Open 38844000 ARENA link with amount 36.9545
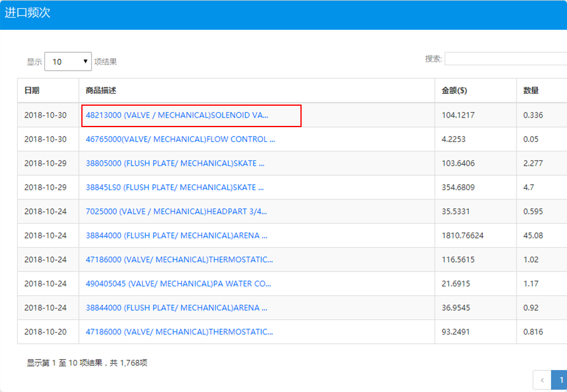The image size is (567, 392). coord(176,308)
